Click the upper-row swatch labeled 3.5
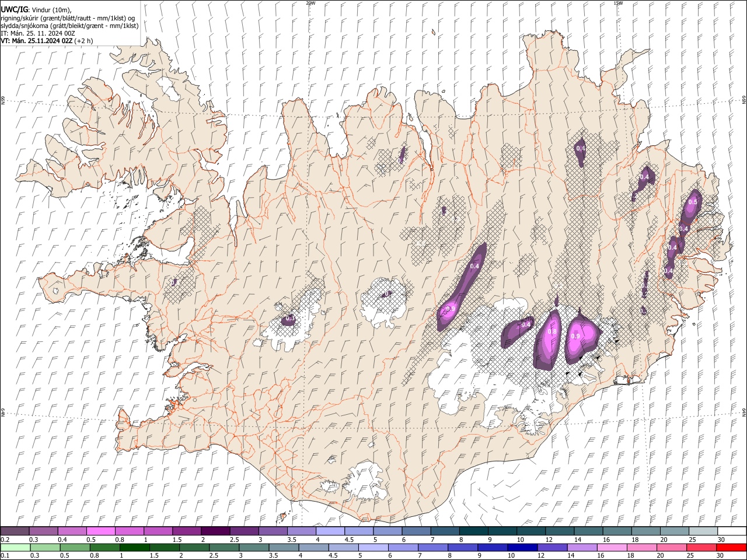 [x=301, y=531]
